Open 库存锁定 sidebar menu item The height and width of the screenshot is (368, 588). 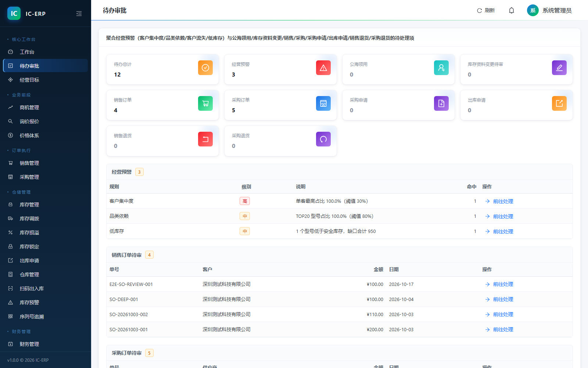pyautogui.click(x=46, y=247)
